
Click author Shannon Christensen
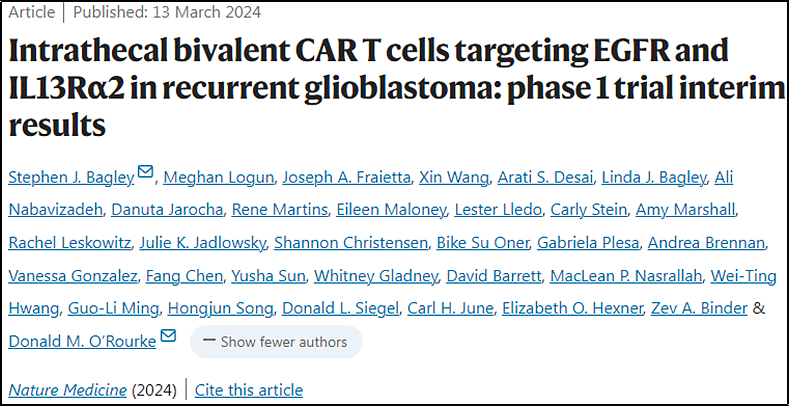[x=351, y=243]
